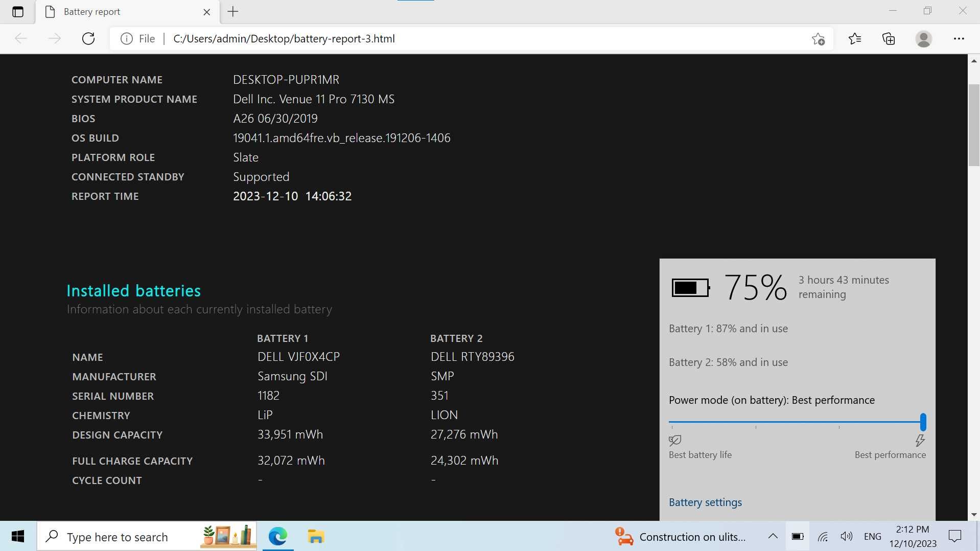Screen dimensions: 980x551
Task: Select computer name DESKTOP-PUPR1MR
Action: click(x=286, y=80)
